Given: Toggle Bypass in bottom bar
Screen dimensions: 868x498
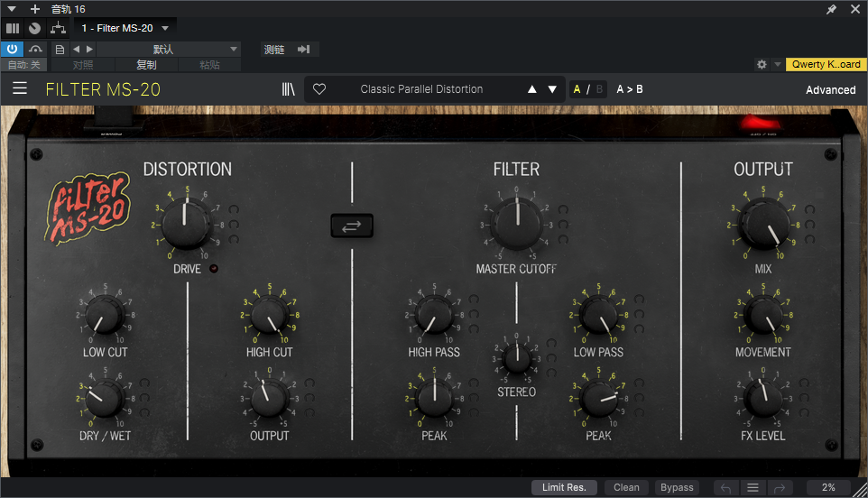Looking at the screenshot, I should click(677, 487).
